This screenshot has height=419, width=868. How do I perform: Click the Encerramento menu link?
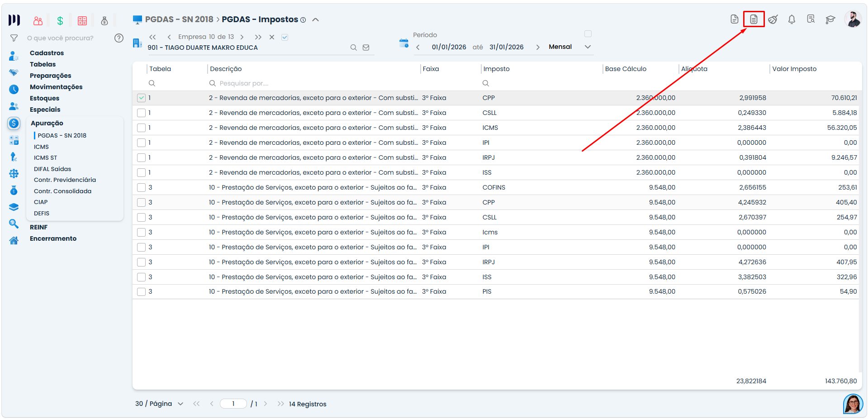[53, 238]
